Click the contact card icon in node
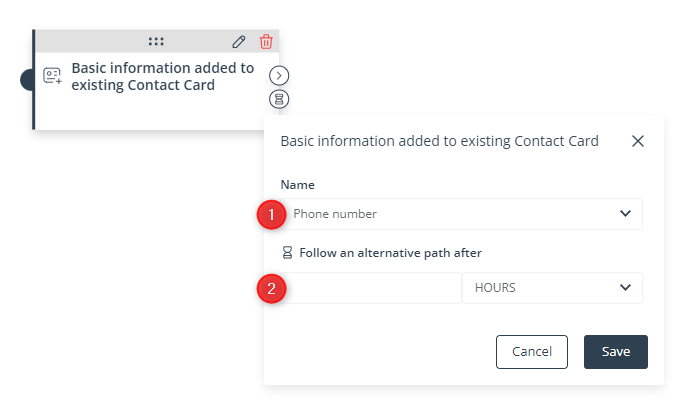692x418 pixels. [52, 75]
